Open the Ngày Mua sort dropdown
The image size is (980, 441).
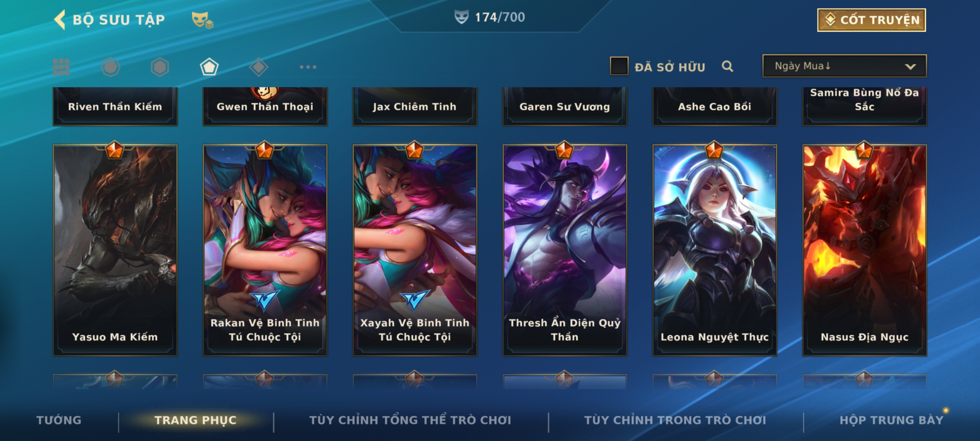[x=844, y=66]
